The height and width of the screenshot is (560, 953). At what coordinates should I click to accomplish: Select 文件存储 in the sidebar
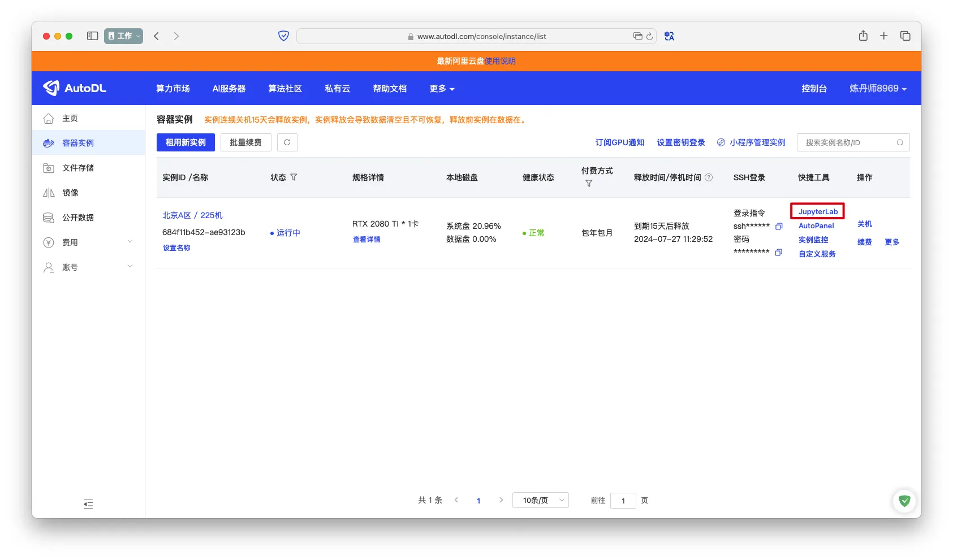(x=78, y=168)
